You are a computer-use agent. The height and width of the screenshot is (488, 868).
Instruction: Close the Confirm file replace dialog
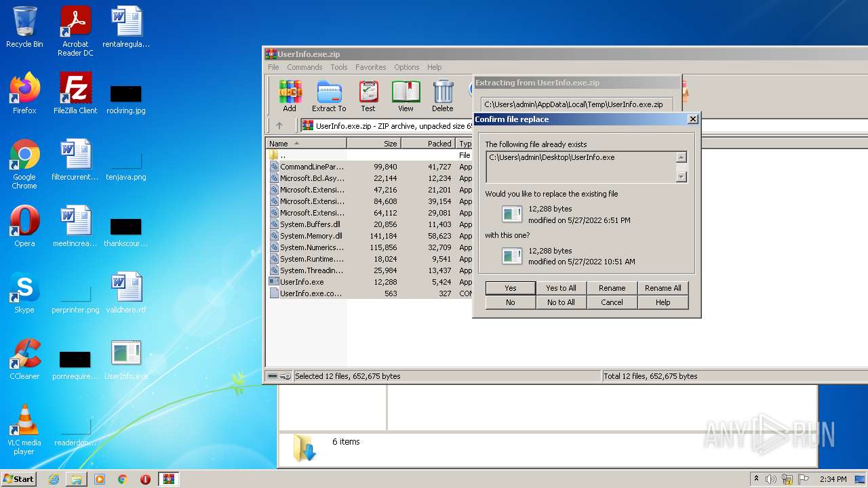pyautogui.click(x=692, y=119)
